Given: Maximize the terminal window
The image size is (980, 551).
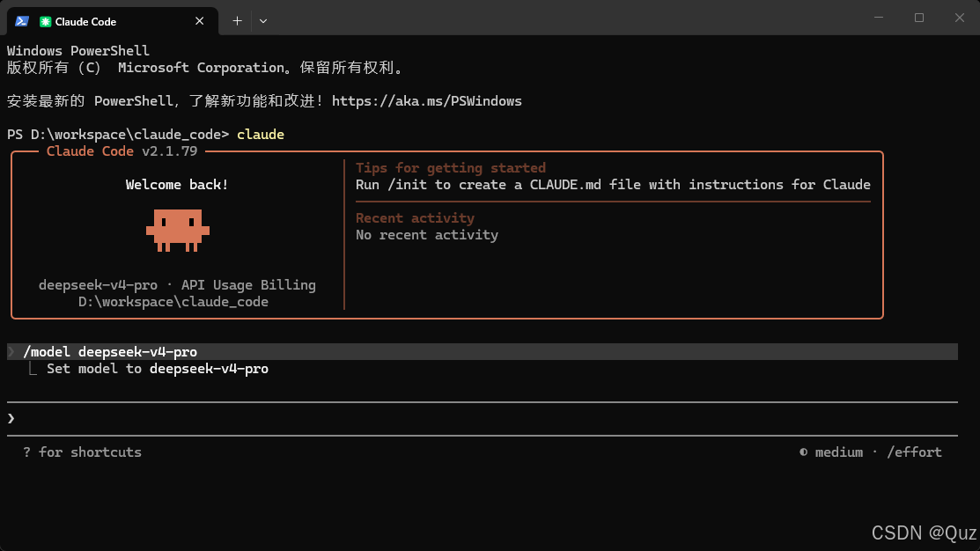Looking at the screenshot, I should [919, 18].
